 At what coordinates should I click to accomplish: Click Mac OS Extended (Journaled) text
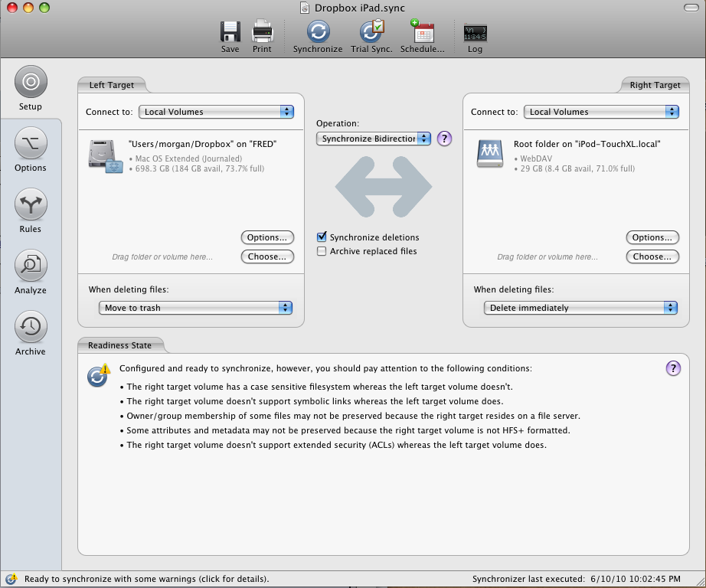(x=185, y=158)
